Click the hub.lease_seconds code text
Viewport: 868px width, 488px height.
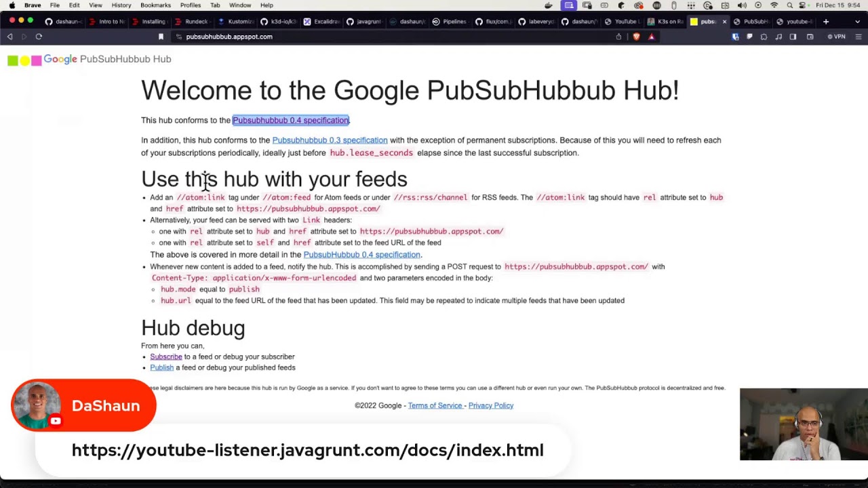point(371,153)
